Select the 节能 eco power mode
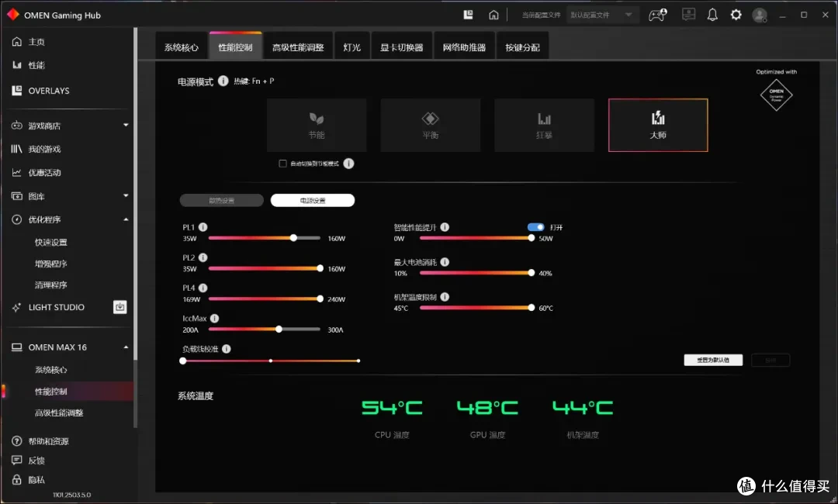838x504 pixels. [317, 125]
